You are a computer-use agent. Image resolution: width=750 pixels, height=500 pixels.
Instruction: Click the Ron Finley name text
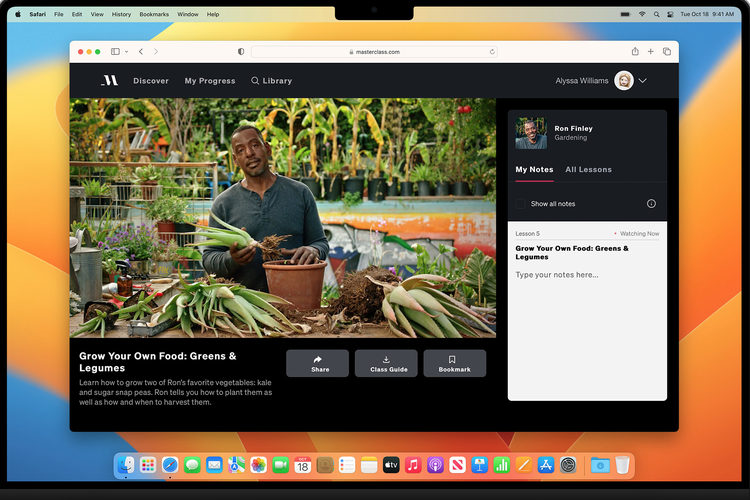(574, 128)
